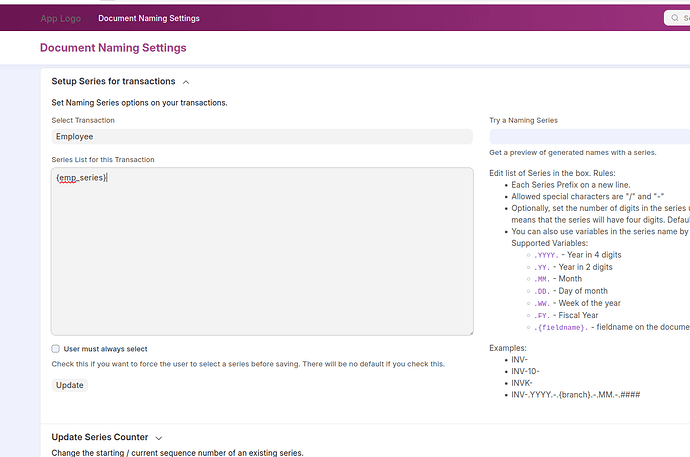Click the .{fieldname}. variable code example

pyautogui.click(x=561, y=327)
